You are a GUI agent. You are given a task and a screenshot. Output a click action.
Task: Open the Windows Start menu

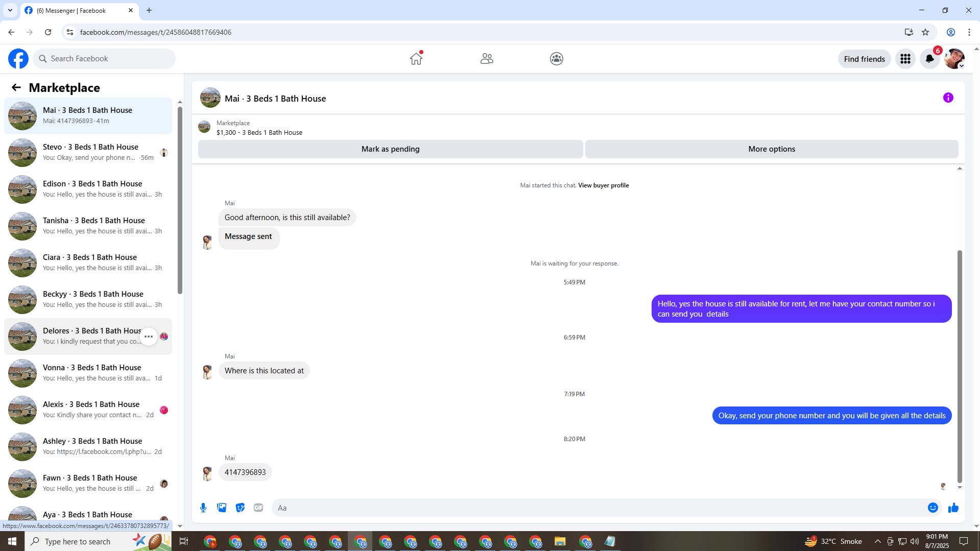[x=12, y=541]
